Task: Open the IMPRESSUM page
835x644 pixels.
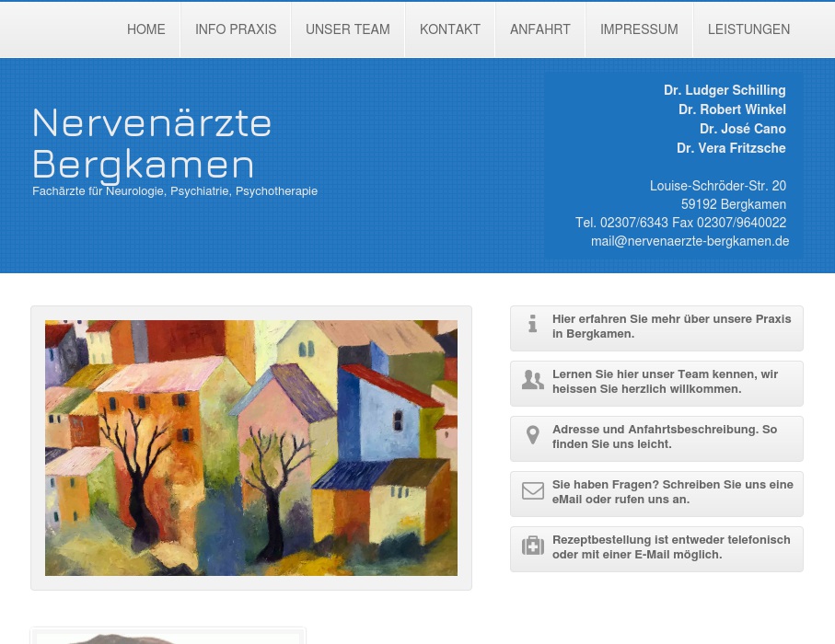Action: pyautogui.click(x=639, y=29)
